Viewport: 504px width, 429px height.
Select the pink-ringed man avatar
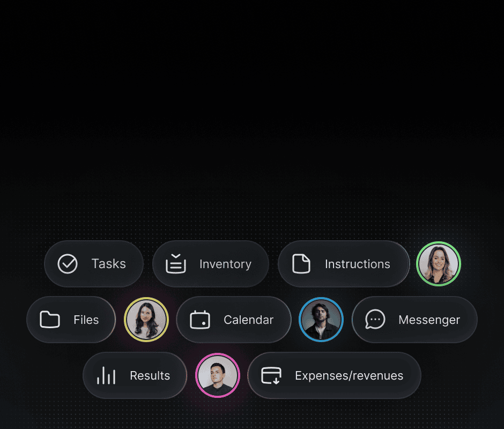tap(218, 375)
